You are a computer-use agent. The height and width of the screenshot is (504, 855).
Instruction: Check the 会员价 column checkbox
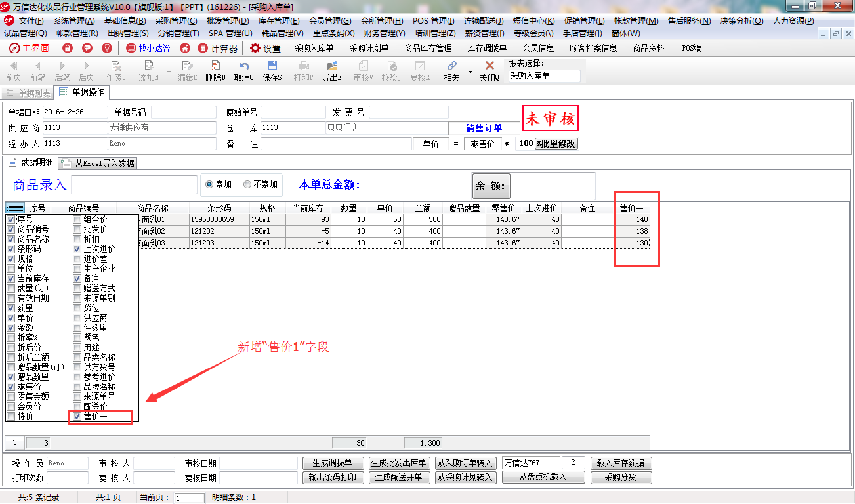[10, 406]
